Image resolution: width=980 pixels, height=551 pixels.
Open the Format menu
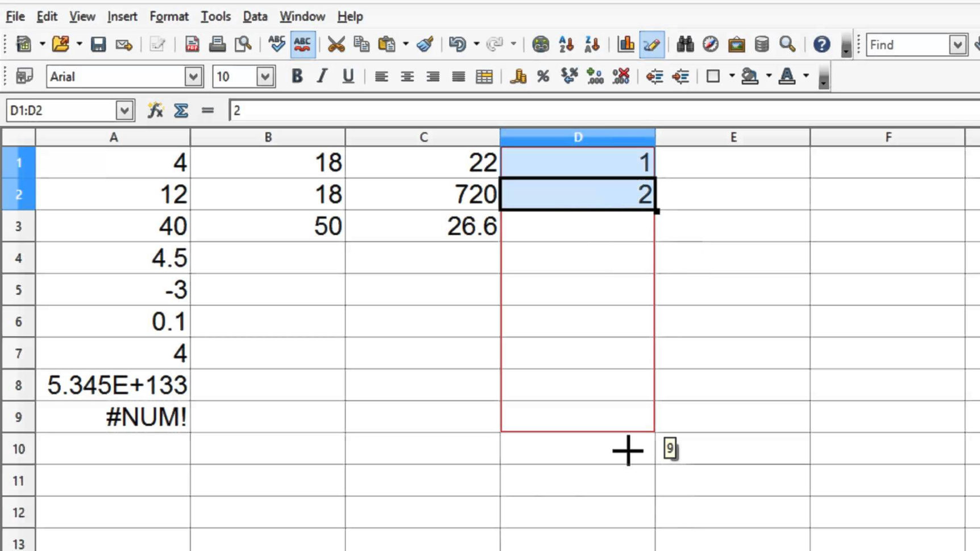coord(168,16)
